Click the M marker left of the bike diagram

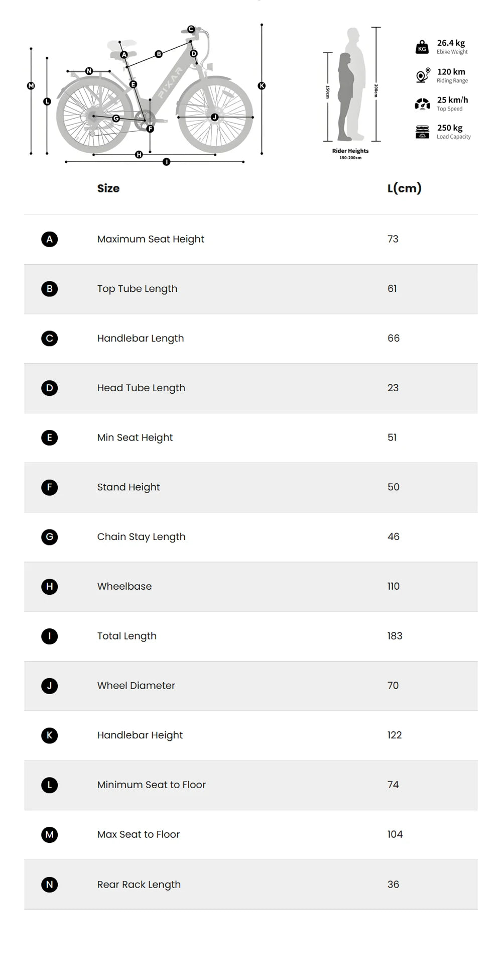point(31,86)
